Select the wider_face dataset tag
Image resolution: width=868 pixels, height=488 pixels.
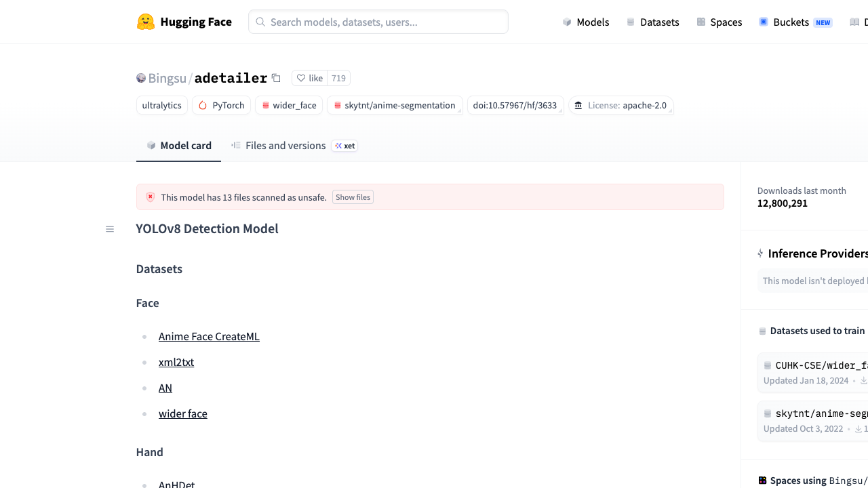[289, 105]
